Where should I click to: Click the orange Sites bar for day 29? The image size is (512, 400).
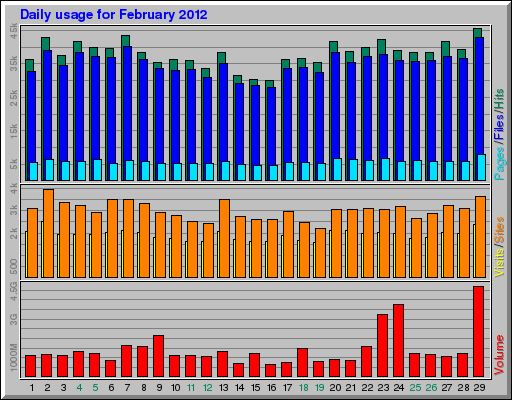480,237
